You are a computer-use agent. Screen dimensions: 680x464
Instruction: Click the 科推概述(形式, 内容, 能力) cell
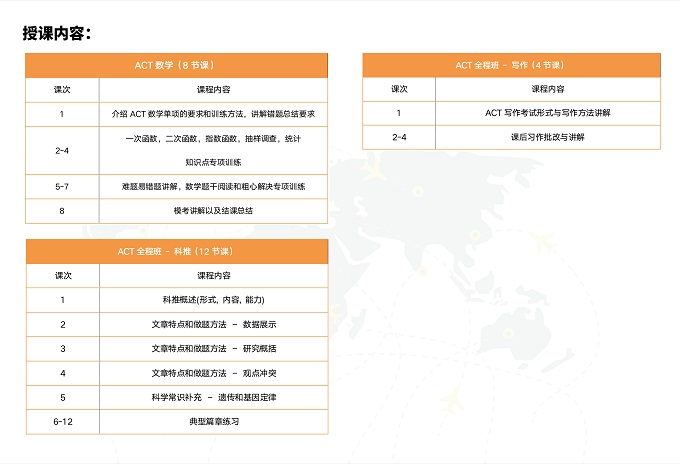[x=213, y=299]
